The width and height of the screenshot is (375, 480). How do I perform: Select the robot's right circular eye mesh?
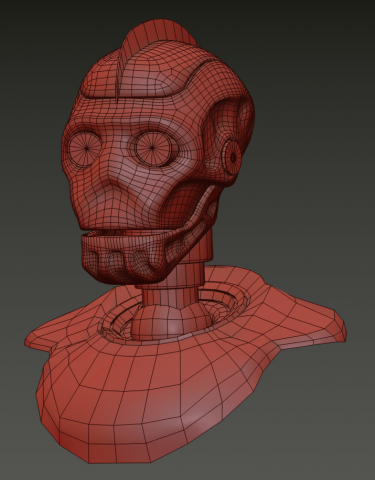pyautogui.click(x=153, y=148)
